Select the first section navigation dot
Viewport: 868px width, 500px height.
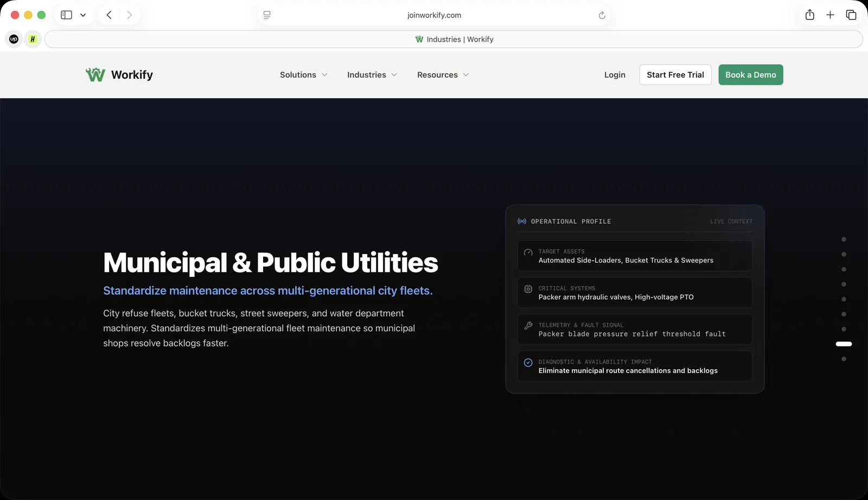click(x=844, y=239)
